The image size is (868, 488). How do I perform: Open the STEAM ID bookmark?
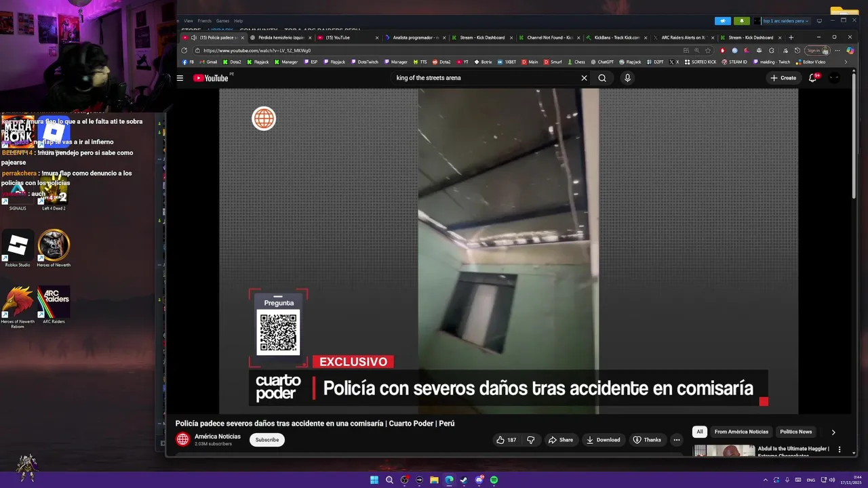[x=734, y=62]
